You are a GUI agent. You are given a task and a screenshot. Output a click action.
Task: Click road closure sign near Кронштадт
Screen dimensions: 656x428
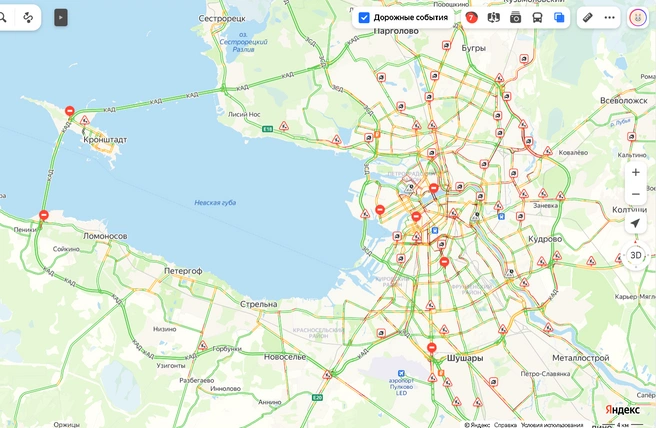click(x=70, y=111)
